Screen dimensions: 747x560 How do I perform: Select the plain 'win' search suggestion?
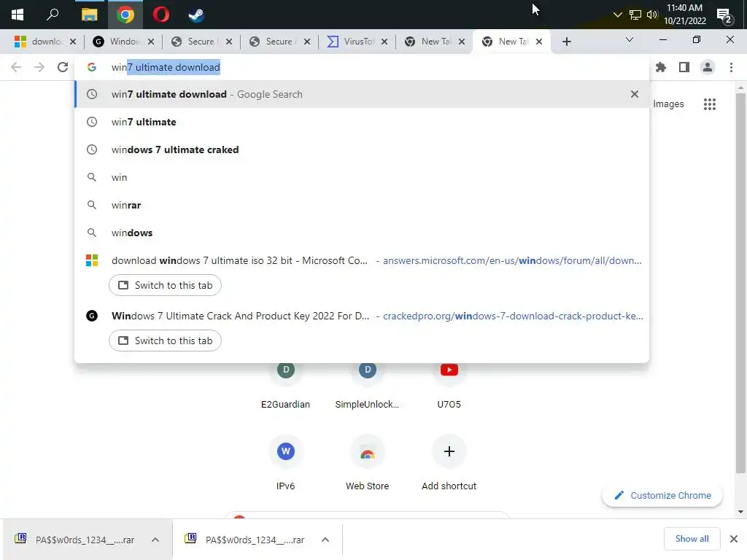362,177
